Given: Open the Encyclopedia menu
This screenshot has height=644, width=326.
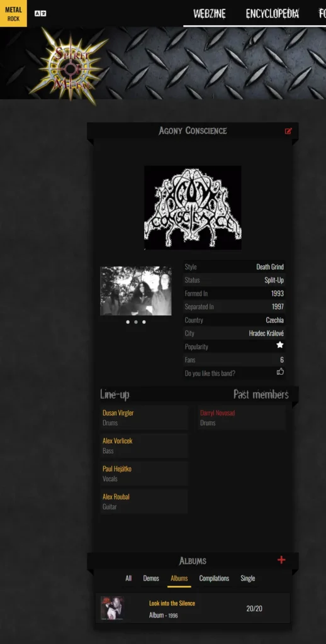Looking at the screenshot, I should coord(272,14).
